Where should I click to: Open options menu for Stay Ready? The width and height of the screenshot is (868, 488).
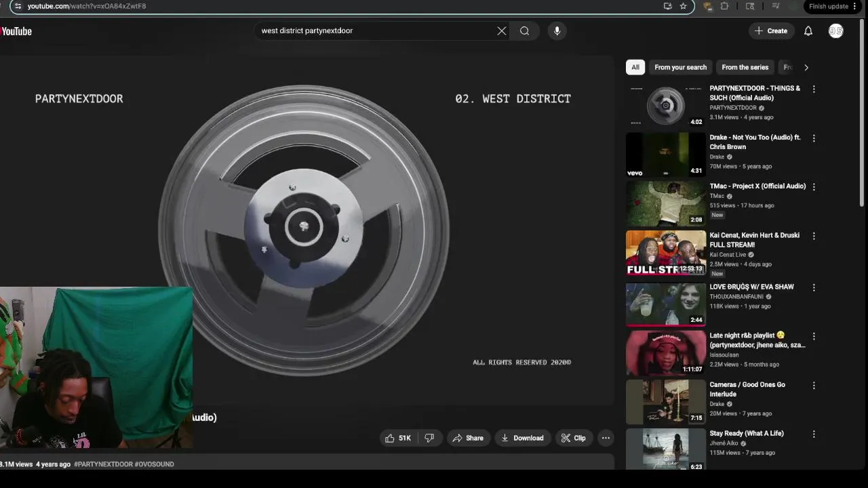coord(814,434)
